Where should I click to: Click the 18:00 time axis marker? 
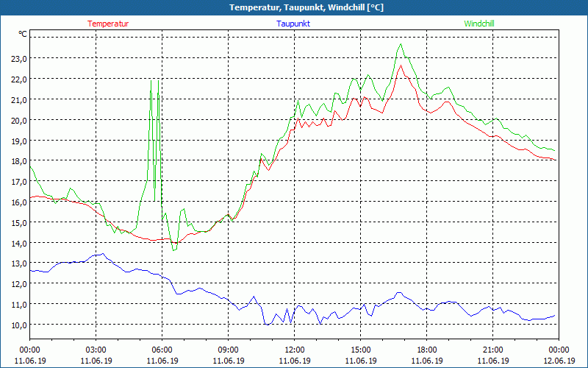pos(426,350)
